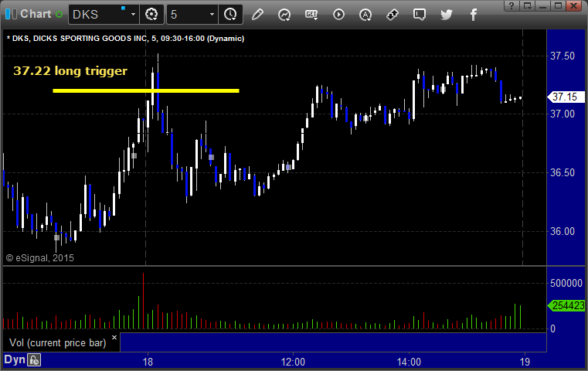The image size is (588, 371).
Task: Select the yellow trigger line
Action: tap(146, 90)
